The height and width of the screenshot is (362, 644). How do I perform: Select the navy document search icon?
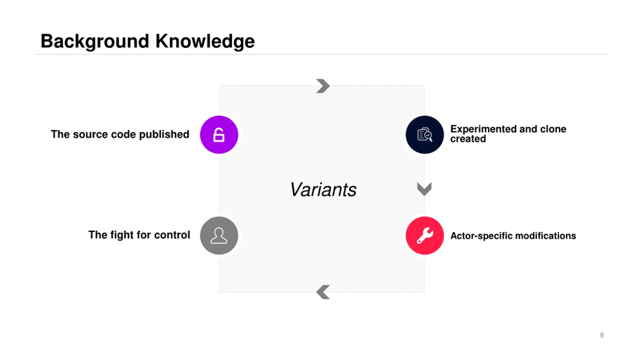point(425,135)
